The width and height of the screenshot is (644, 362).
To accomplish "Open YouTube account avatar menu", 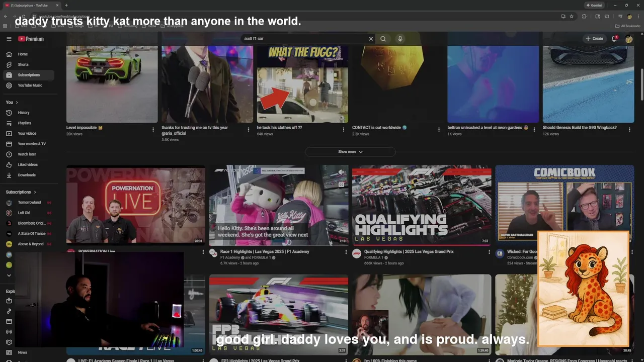I will [x=629, y=39].
